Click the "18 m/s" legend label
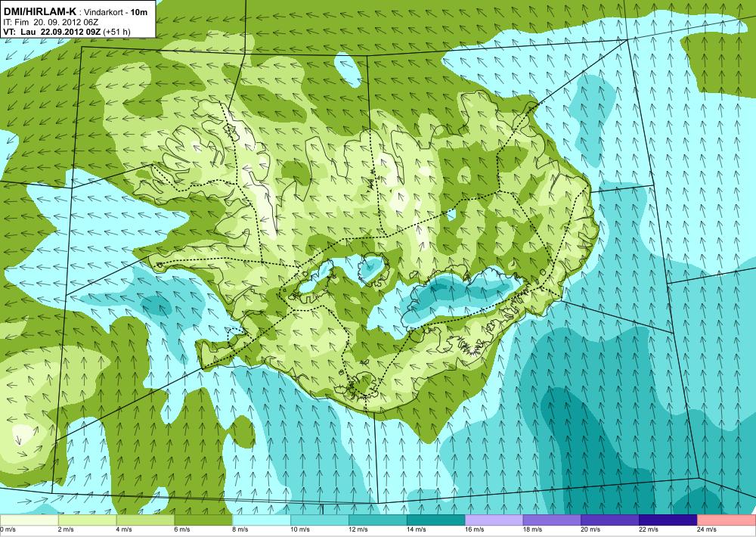Viewport: 756px width, 537px height. pos(533,529)
